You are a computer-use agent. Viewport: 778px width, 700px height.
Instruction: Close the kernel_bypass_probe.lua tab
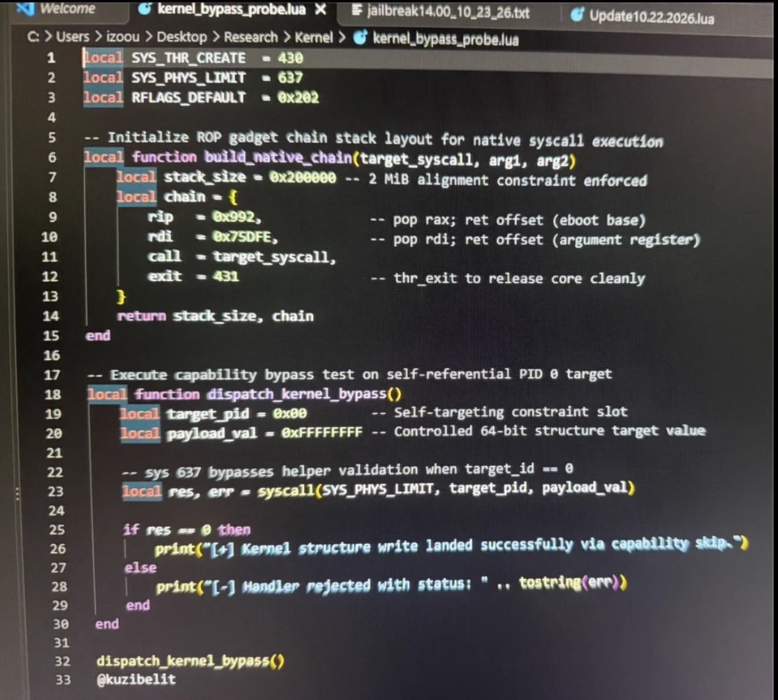click(x=320, y=10)
